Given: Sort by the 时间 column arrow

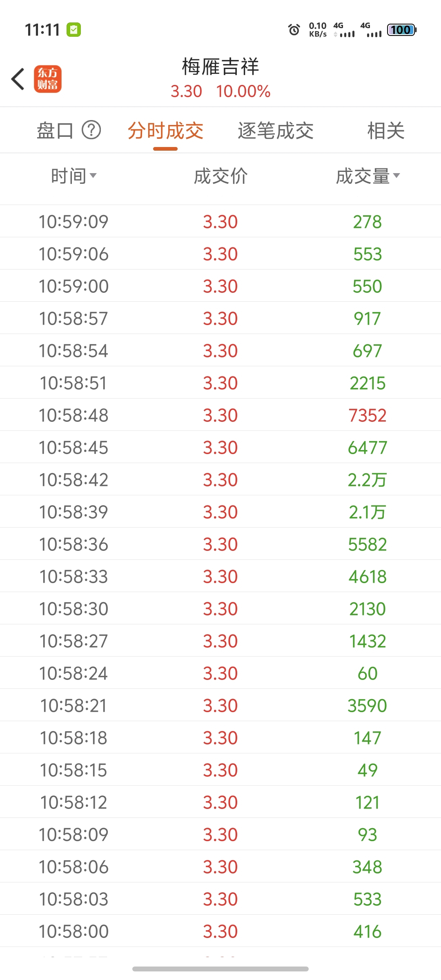Looking at the screenshot, I should (x=93, y=176).
